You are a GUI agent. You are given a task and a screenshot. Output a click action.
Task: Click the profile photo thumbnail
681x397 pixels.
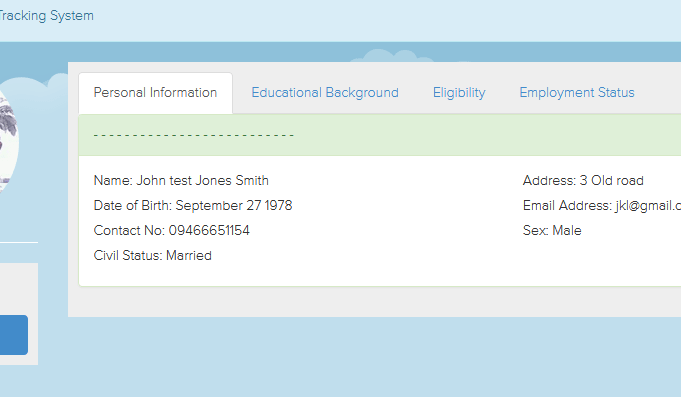(x=9, y=141)
